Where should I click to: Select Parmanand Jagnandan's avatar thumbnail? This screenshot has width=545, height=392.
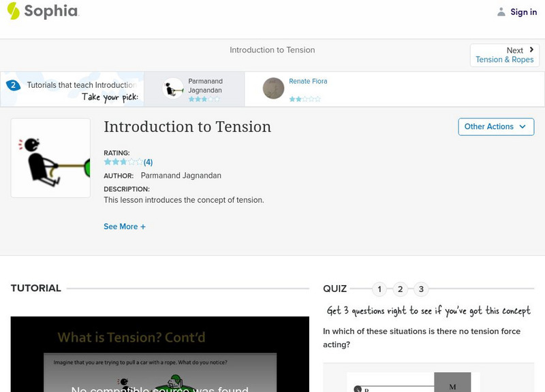[x=173, y=88]
